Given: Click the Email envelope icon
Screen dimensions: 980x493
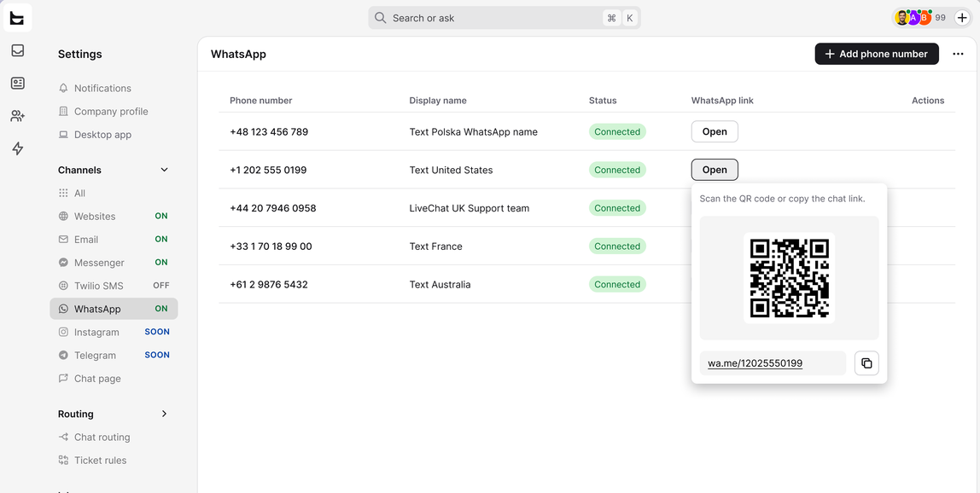Looking at the screenshot, I should click(x=63, y=240).
